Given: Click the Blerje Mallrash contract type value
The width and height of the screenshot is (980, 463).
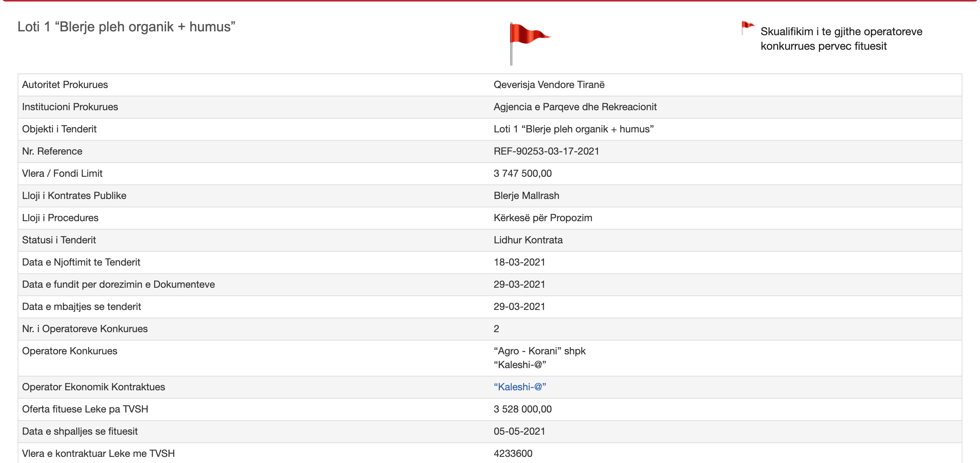Looking at the screenshot, I should (x=526, y=196).
